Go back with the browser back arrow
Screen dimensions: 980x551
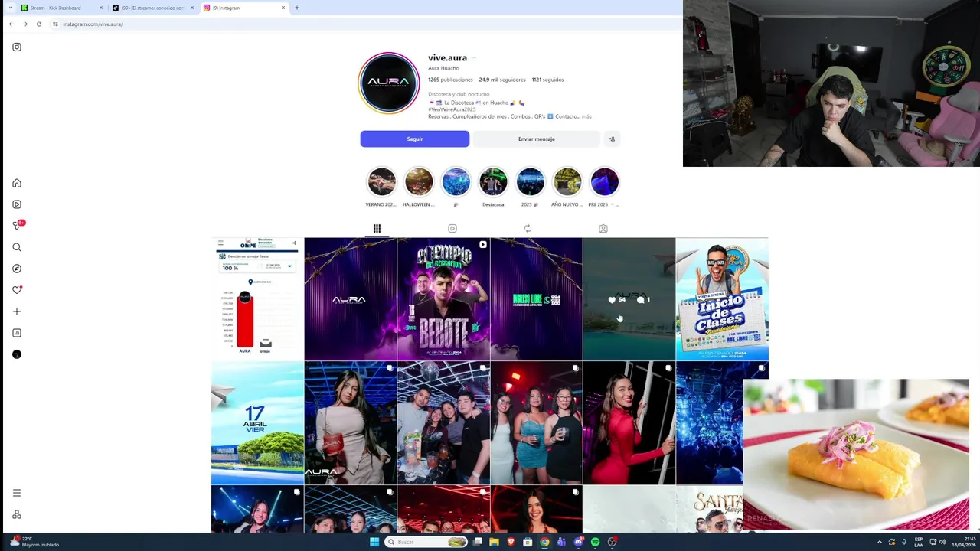click(x=11, y=24)
